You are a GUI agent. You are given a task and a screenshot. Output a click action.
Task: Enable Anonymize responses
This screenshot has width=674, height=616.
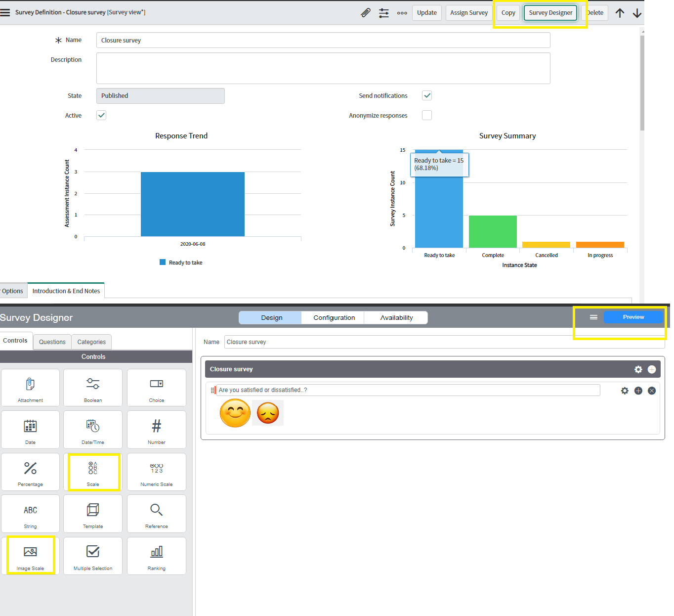click(426, 115)
